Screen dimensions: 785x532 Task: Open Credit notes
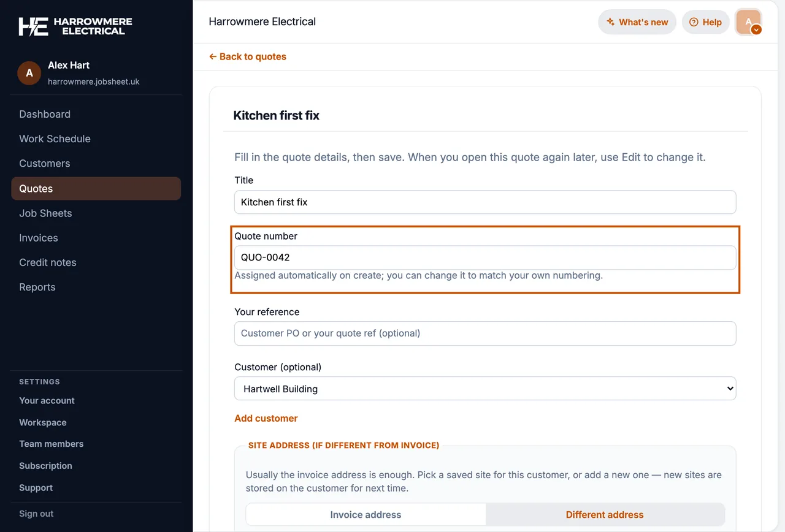click(48, 262)
